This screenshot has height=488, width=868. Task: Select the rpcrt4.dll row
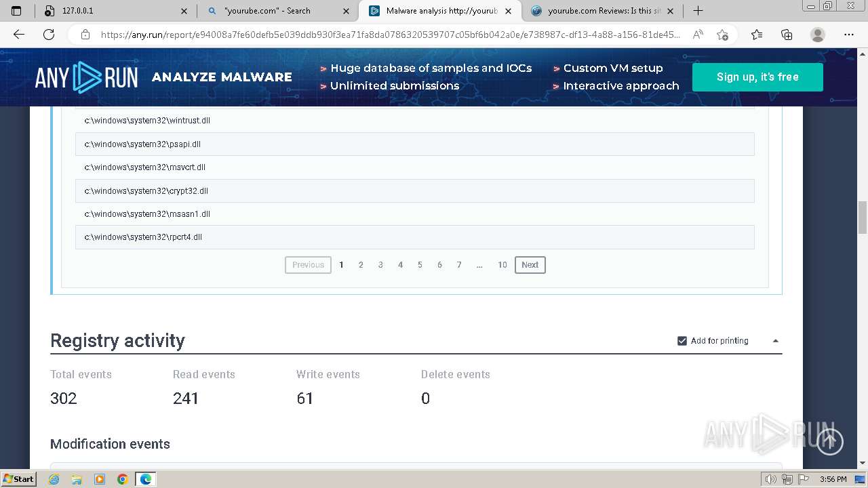[x=414, y=237]
